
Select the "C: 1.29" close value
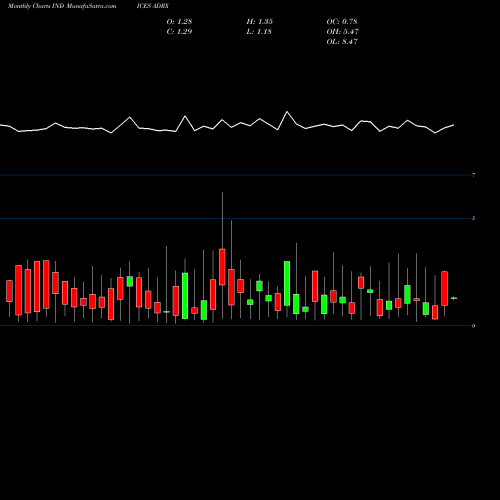point(179,32)
